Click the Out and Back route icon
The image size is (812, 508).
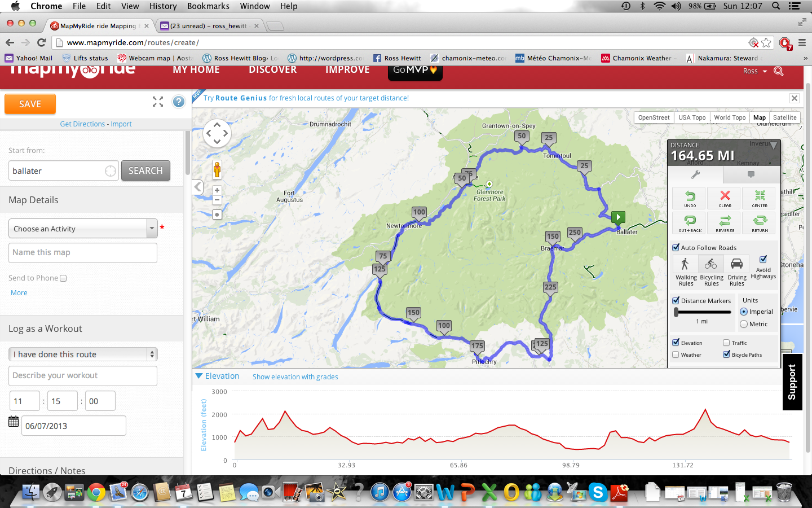point(690,222)
